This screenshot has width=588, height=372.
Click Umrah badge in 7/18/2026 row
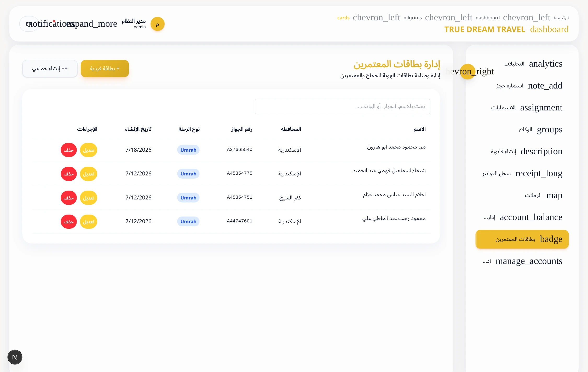188,150
